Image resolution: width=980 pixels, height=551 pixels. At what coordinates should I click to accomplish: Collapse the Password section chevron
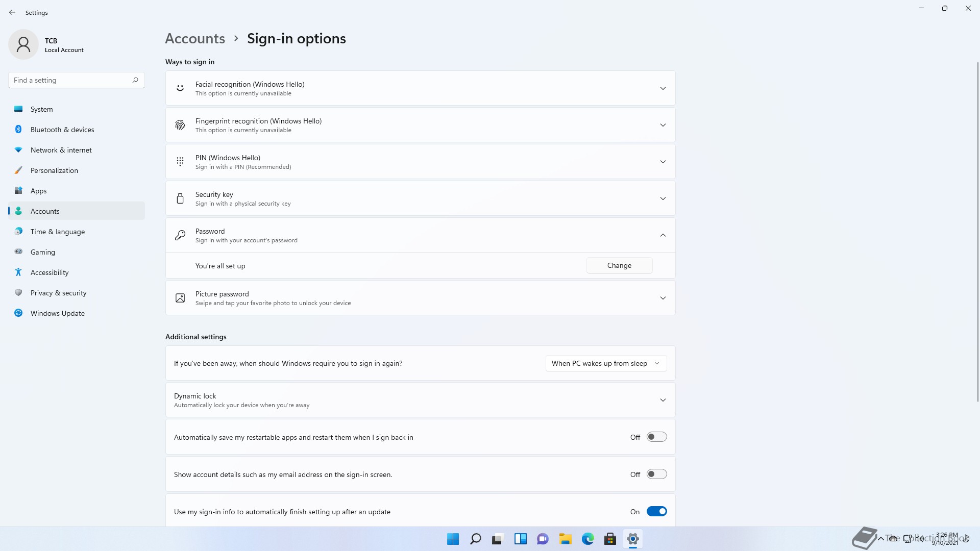click(x=663, y=235)
